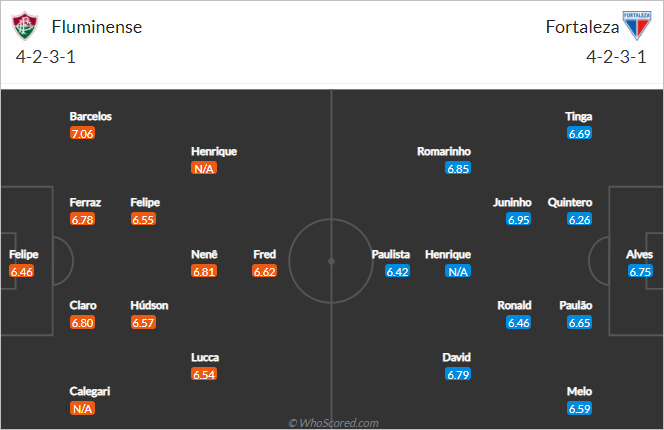The height and width of the screenshot is (430, 664).
Task: Click the WhoScored.com watermark
Action: click(334, 423)
